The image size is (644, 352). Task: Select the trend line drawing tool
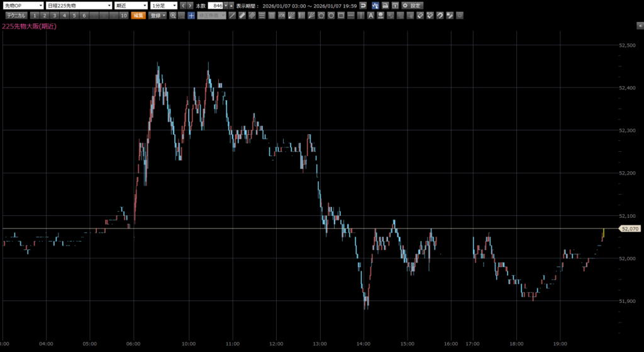point(233,15)
